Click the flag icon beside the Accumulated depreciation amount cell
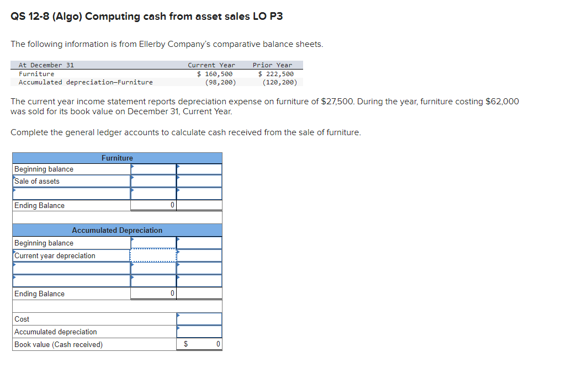Screen dimensions: 588x384 pos(178,327)
